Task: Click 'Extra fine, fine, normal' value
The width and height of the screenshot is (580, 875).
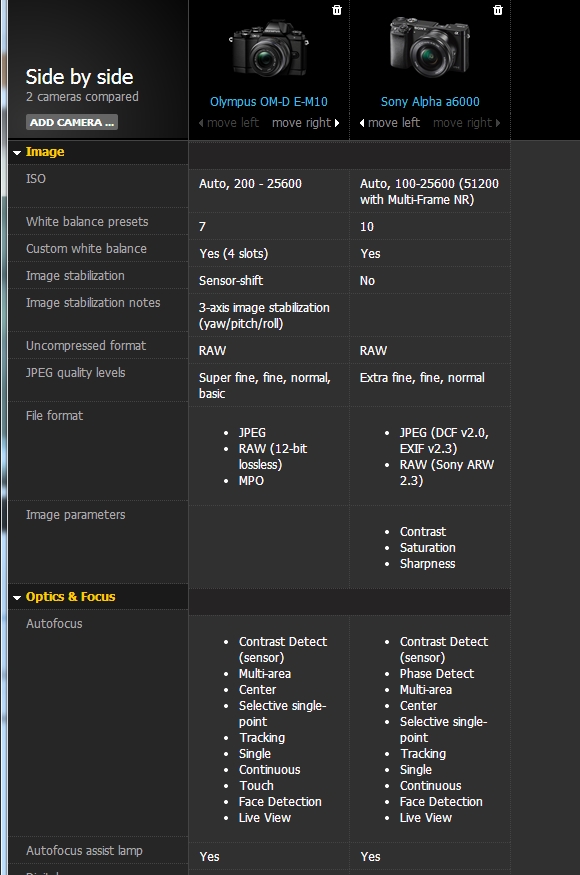Action: pyautogui.click(x=422, y=378)
